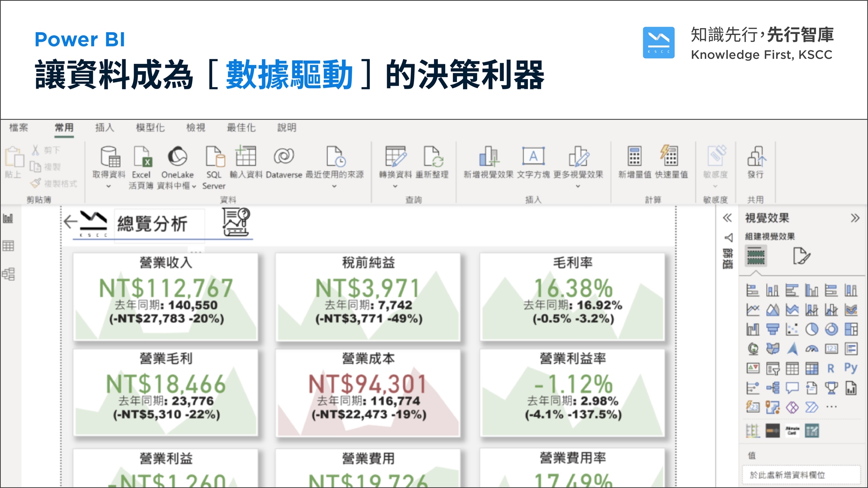Expand the 取得資料 dropdown arrow

[x=108, y=186]
